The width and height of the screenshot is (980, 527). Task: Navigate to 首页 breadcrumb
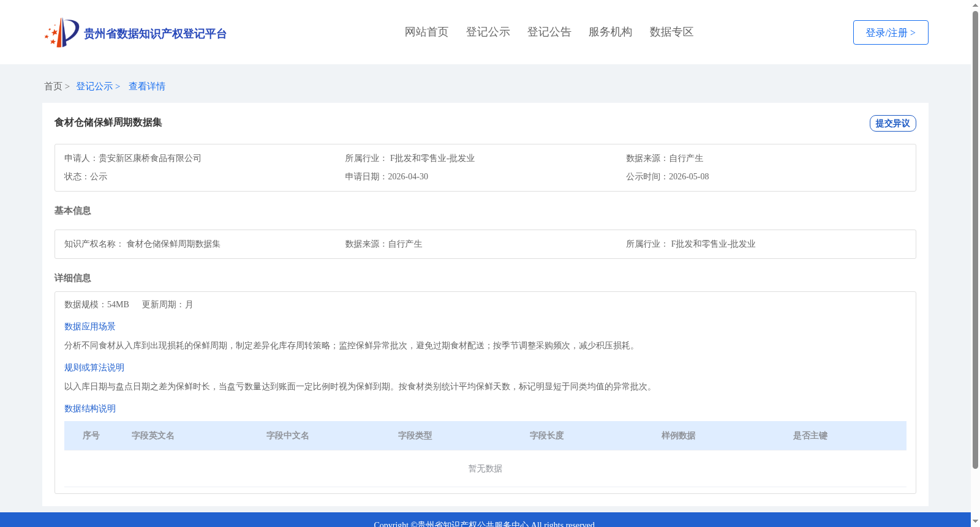click(x=53, y=86)
